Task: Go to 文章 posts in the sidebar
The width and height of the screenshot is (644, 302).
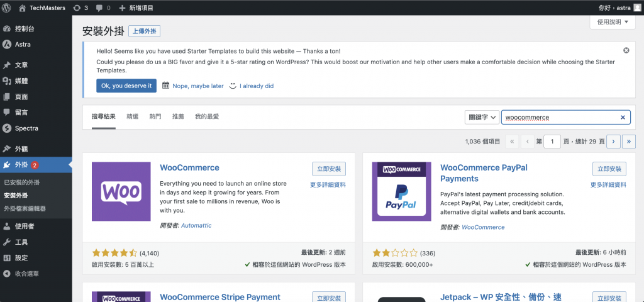Action: click(36, 65)
